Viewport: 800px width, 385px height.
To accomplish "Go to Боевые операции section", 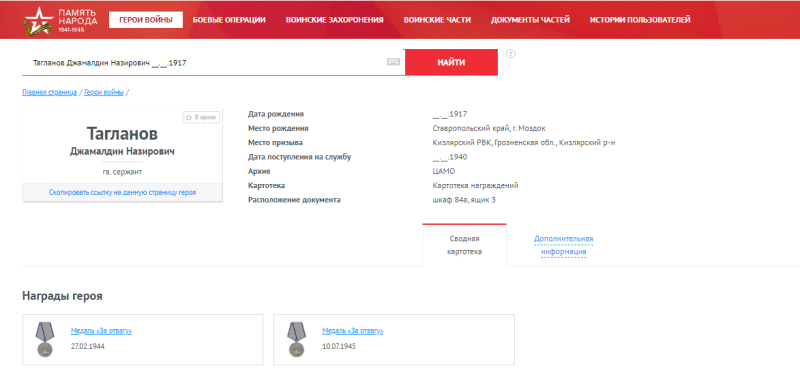I will coord(229,20).
